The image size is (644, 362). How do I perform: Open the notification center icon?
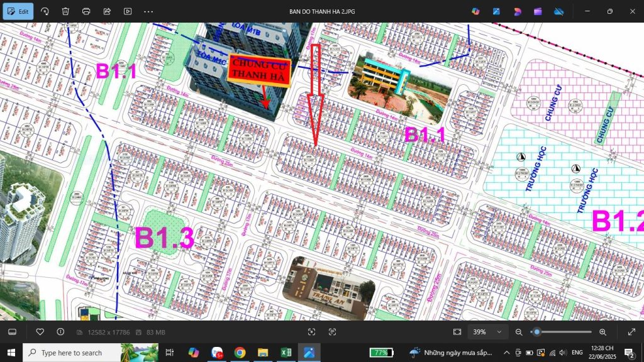coord(629,353)
